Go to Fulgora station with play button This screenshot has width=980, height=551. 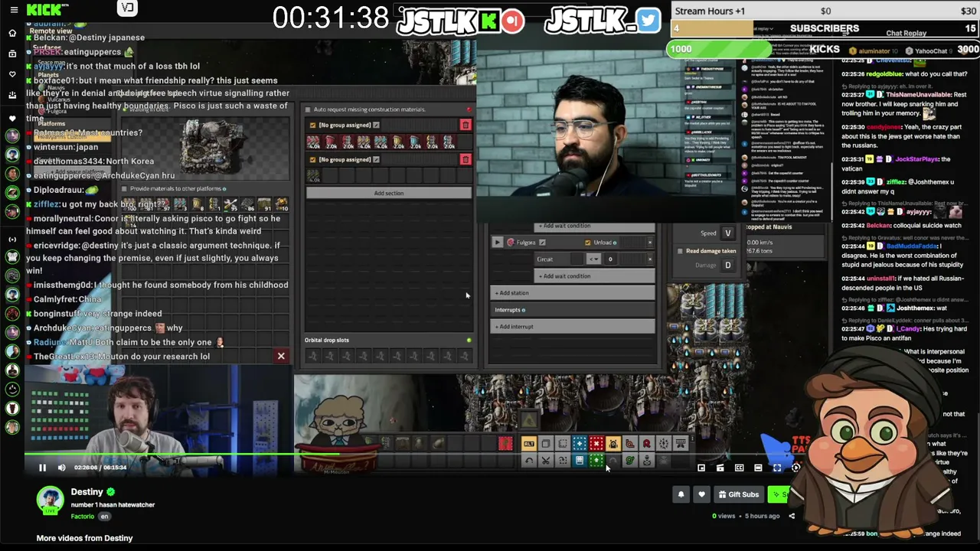pyautogui.click(x=498, y=243)
